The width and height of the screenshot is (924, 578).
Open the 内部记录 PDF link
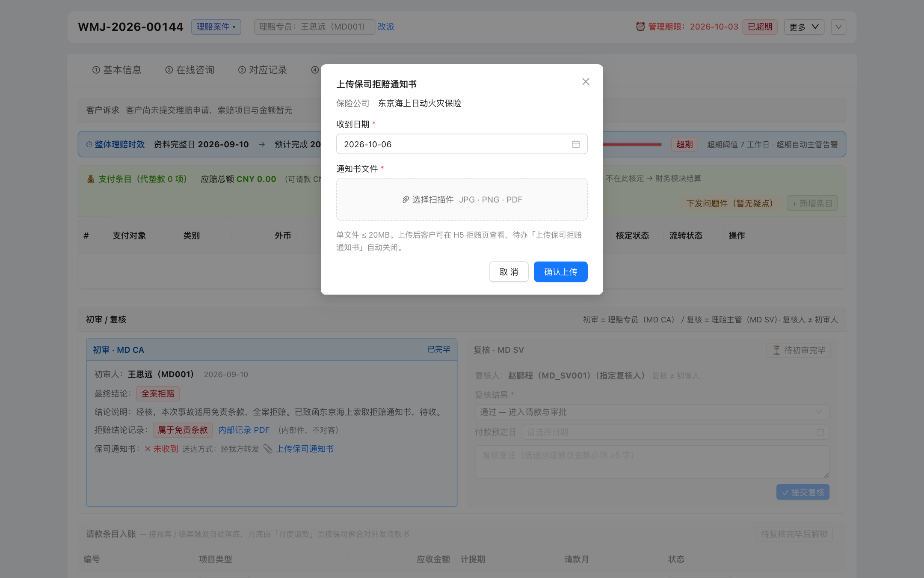(244, 430)
